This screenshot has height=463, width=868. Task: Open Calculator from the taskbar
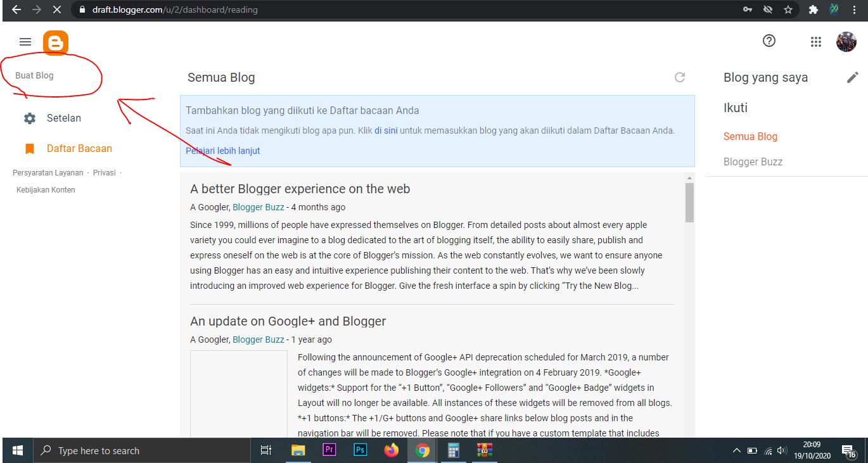pos(454,450)
